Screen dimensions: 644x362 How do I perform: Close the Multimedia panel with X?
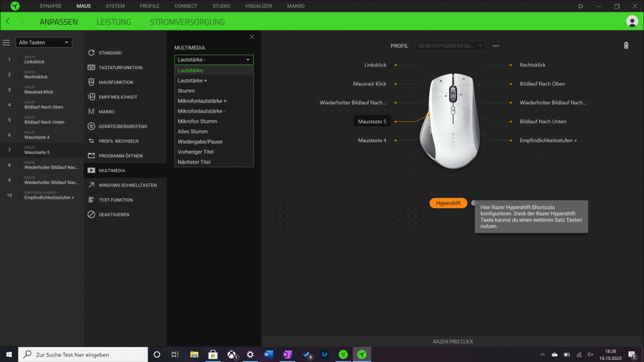[x=252, y=37]
